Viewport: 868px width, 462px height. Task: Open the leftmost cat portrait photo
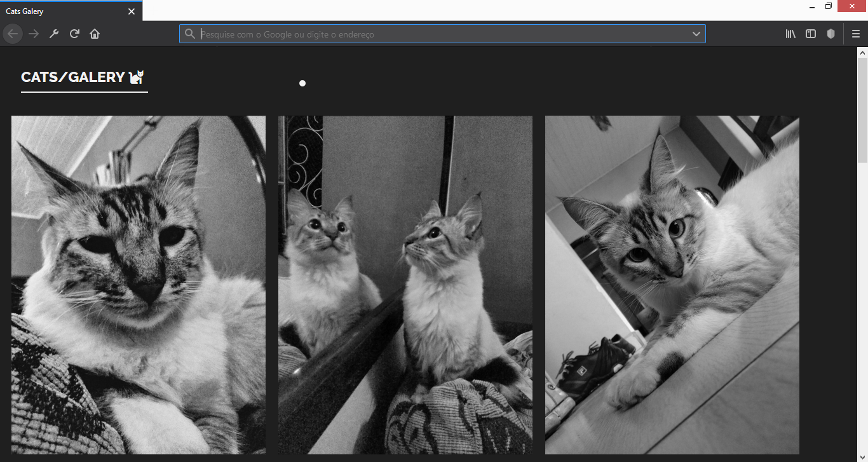(138, 284)
